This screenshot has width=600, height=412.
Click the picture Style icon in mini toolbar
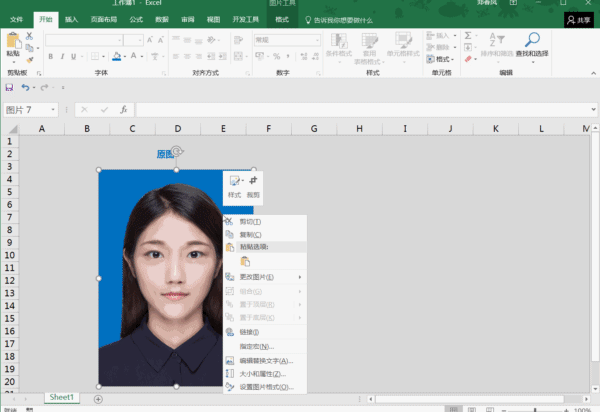click(x=234, y=181)
